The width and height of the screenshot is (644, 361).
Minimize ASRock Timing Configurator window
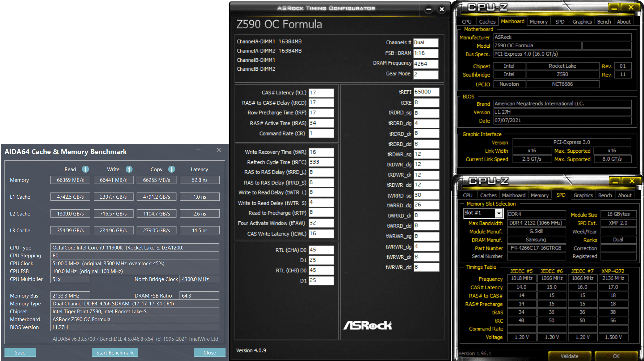(429, 9)
